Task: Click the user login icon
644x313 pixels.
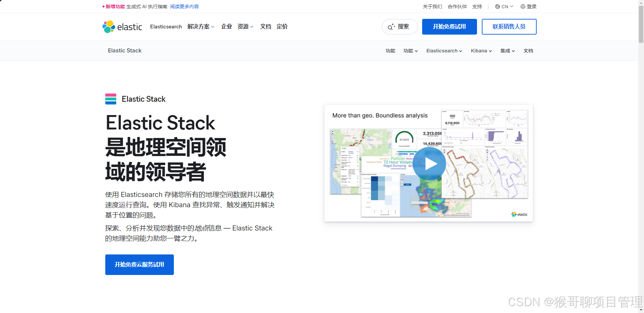Action: coord(523,7)
